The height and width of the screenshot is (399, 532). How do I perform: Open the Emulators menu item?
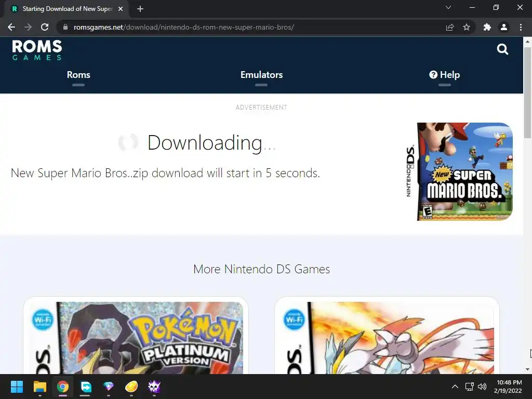pyautogui.click(x=262, y=75)
